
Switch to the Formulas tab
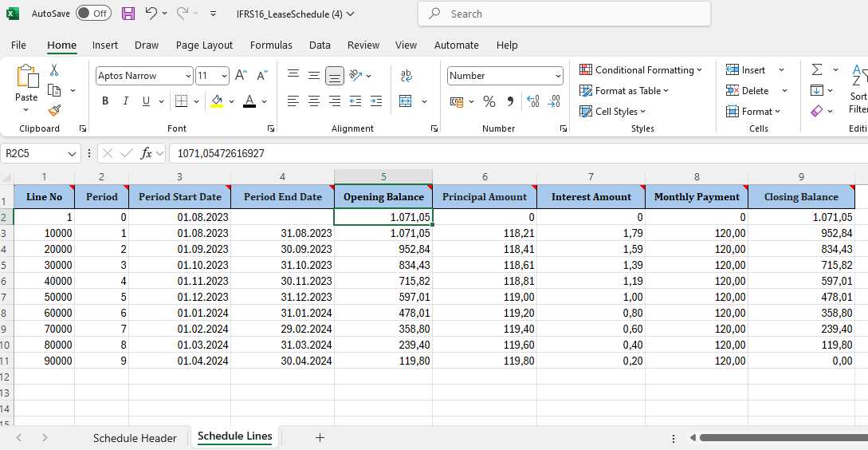pyautogui.click(x=271, y=45)
